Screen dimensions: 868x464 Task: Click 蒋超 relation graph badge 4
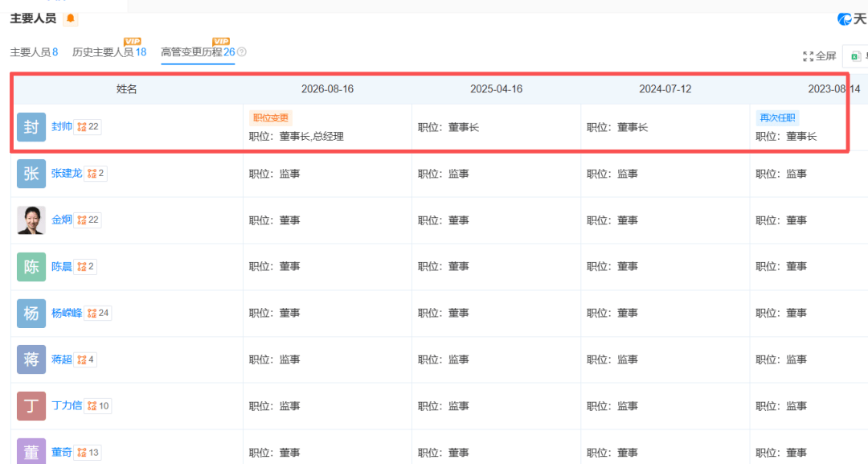click(85, 359)
